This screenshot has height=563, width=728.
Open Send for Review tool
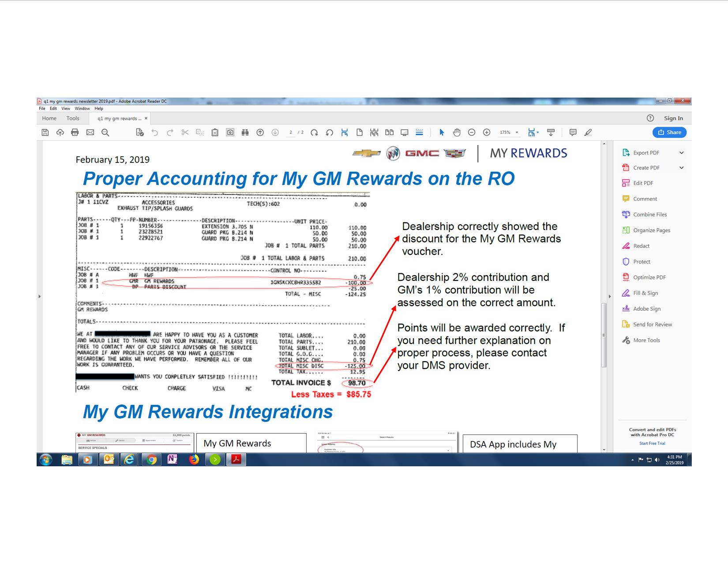(x=653, y=325)
